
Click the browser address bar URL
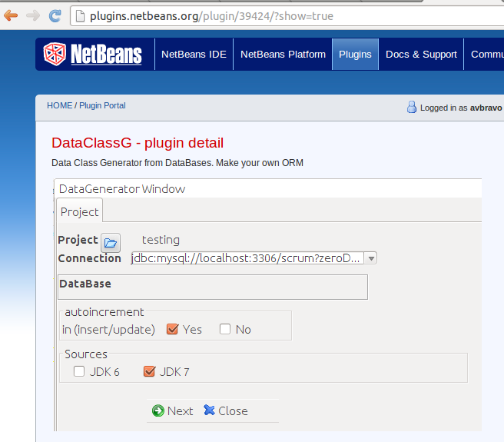(211, 16)
